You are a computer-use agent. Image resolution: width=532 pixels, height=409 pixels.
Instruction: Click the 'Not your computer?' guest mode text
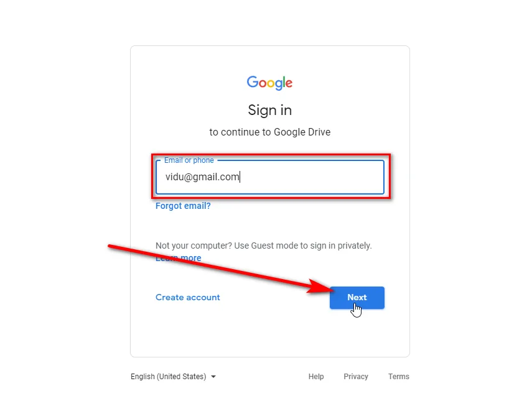coord(264,246)
